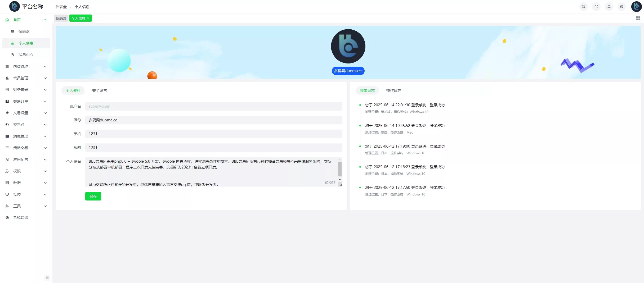Image resolution: width=644 pixels, height=283 pixels.
Task: Open the tab grid menu icon
Action: point(638,18)
